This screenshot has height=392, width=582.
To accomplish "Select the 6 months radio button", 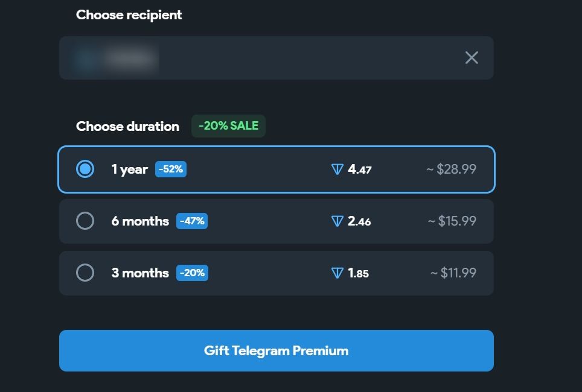I will [x=85, y=221].
